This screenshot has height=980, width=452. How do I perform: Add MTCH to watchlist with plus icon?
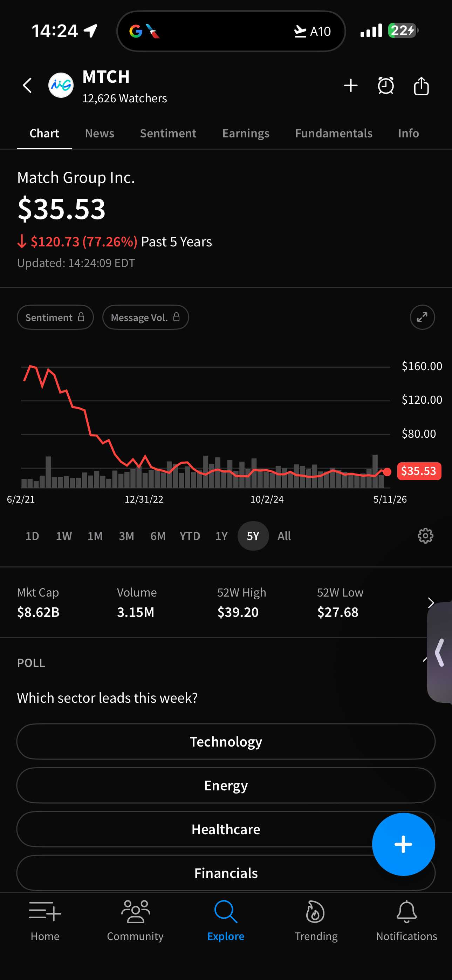[350, 86]
